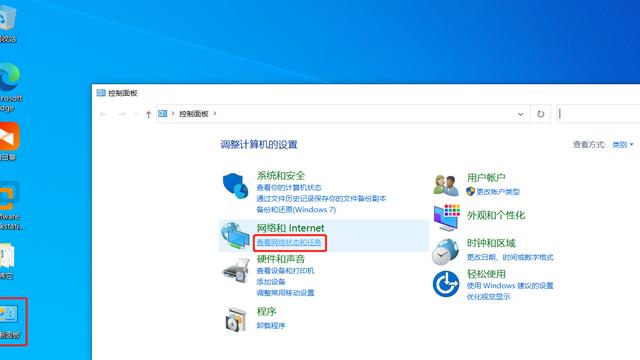Click 查看网络状态和任务 link
The height and width of the screenshot is (360, 640).
click(x=289, y=242)
